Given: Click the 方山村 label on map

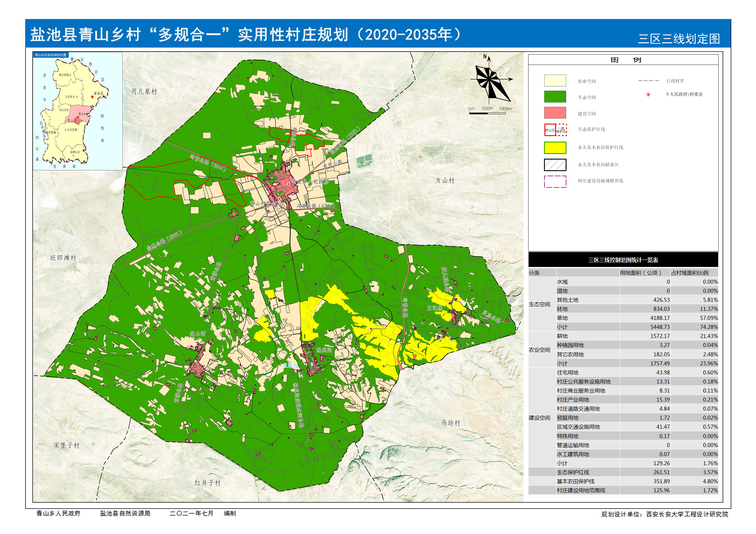Looking at the screenshot, I should [444, 181].
